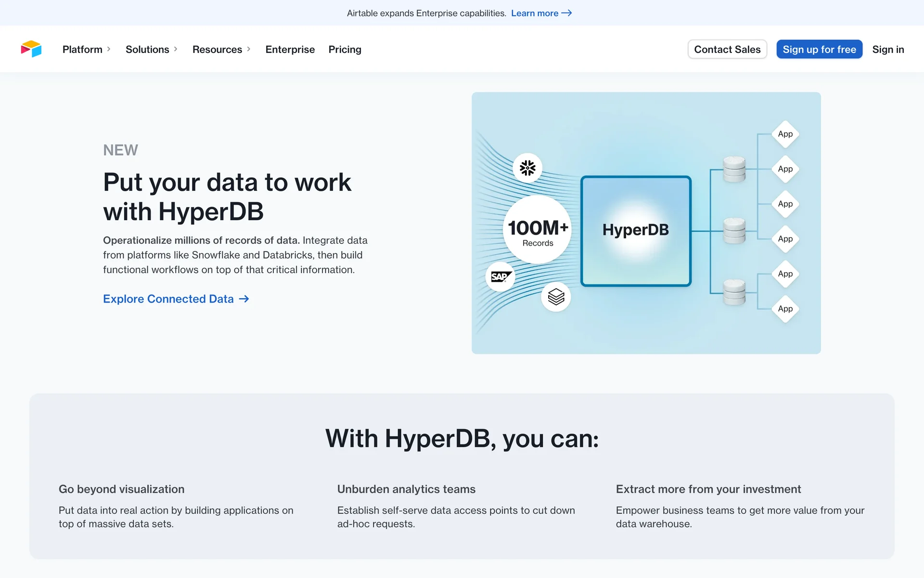924x578 pixels.
Task: Click the top App diamond icon
Action: pos(785,134)
